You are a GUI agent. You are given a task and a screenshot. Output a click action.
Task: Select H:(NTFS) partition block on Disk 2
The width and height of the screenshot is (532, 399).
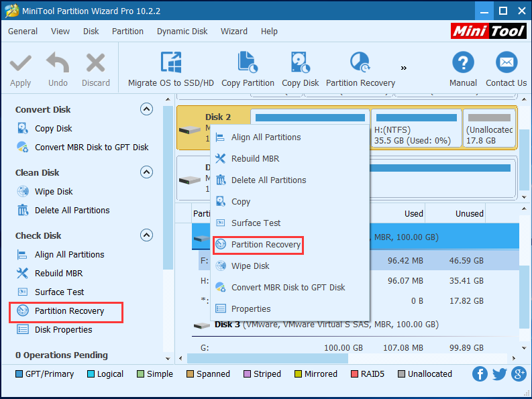tap(417, 128)
